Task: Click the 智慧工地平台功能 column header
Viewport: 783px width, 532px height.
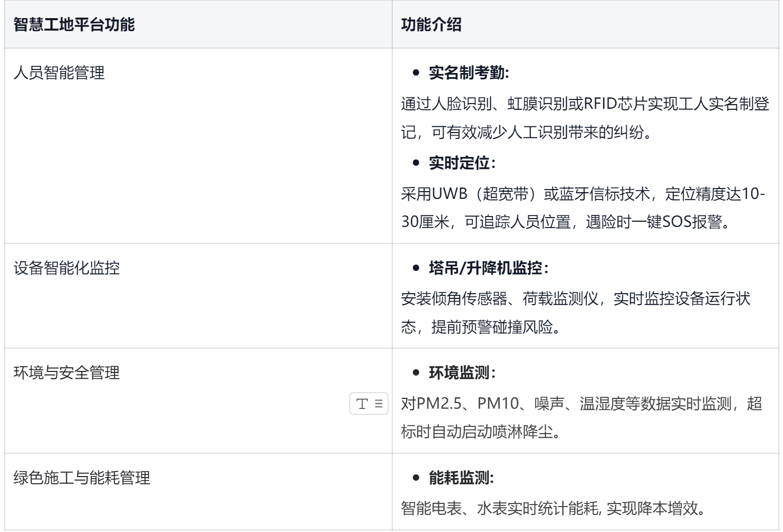Action: point(74,24)
